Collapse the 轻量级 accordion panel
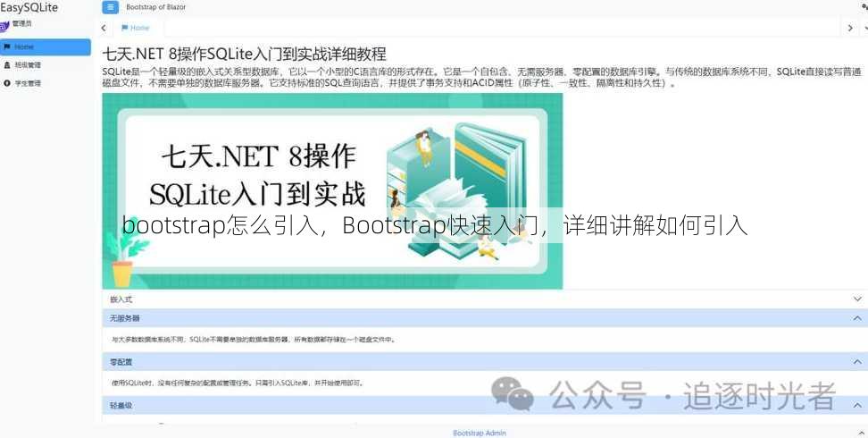Screen dimensions: 868x438 485,405
